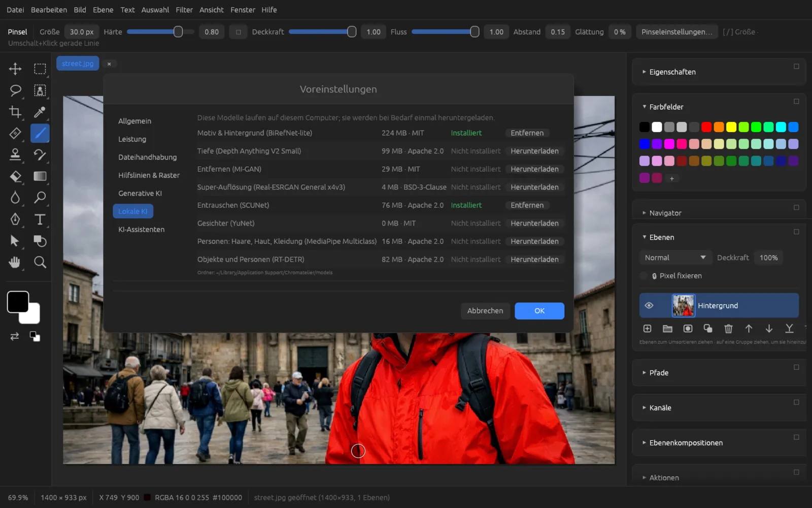This screenshot has width=812, height=508.
Task: Pick the Hand tool
Action: [x=15, y=262]
